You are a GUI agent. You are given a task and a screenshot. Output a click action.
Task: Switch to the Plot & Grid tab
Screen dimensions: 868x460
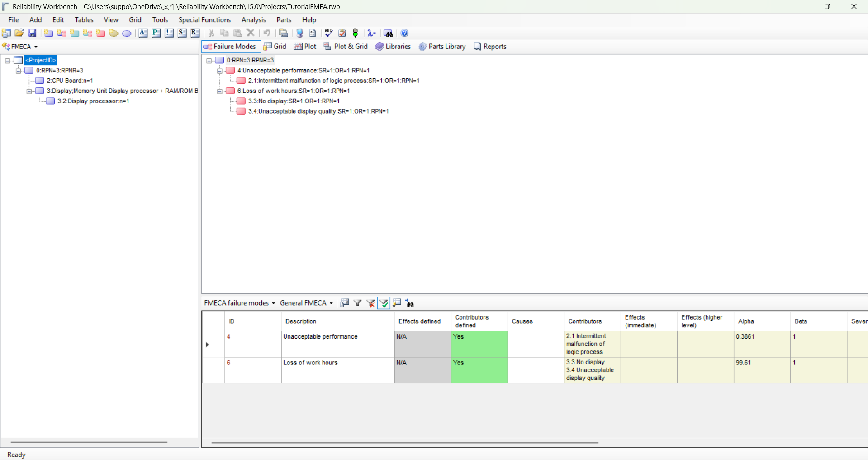click(346, 46)
